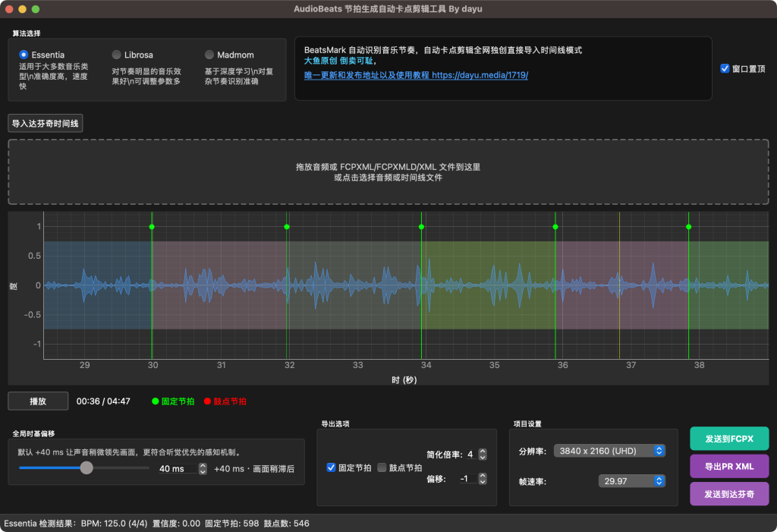Click the 导出PR XML button
This screenshot has width=777, height=532.
(x=728, y=466)
